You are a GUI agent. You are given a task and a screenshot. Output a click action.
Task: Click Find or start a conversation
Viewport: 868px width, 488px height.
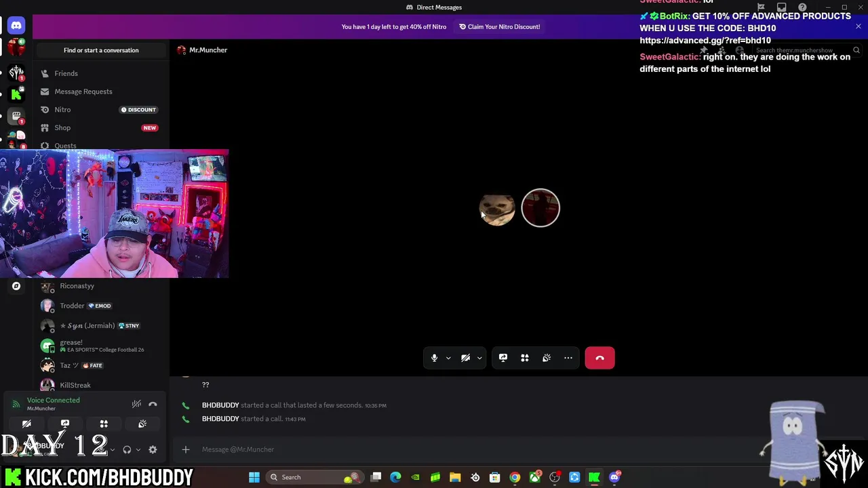tap(101, 50)
